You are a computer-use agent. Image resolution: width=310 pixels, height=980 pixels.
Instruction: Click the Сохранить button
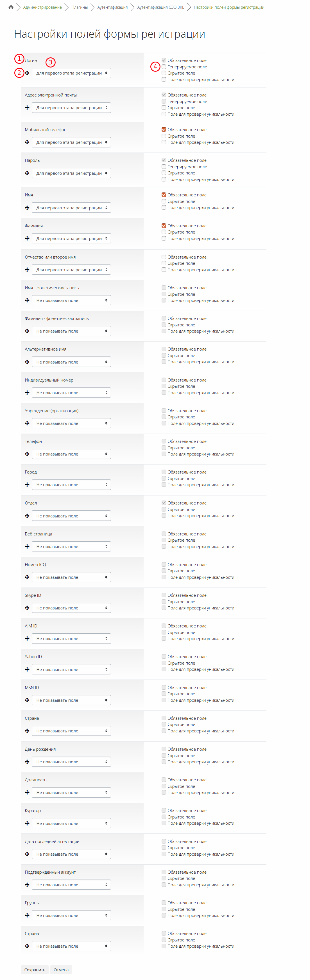pos(35,970)
